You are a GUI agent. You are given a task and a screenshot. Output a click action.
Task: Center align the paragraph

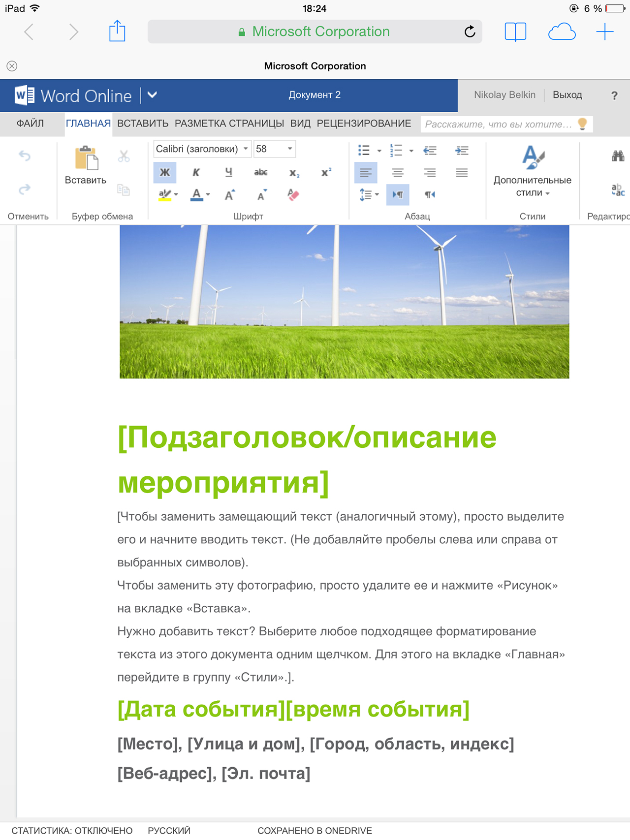[398, 173]
